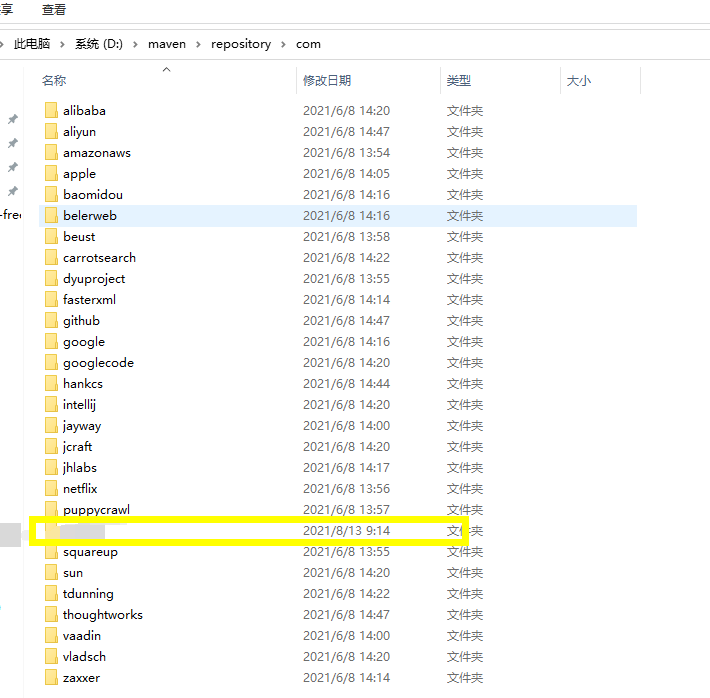Select the hankcs folder name
The image size is (710, 698).
click(83, 384)
